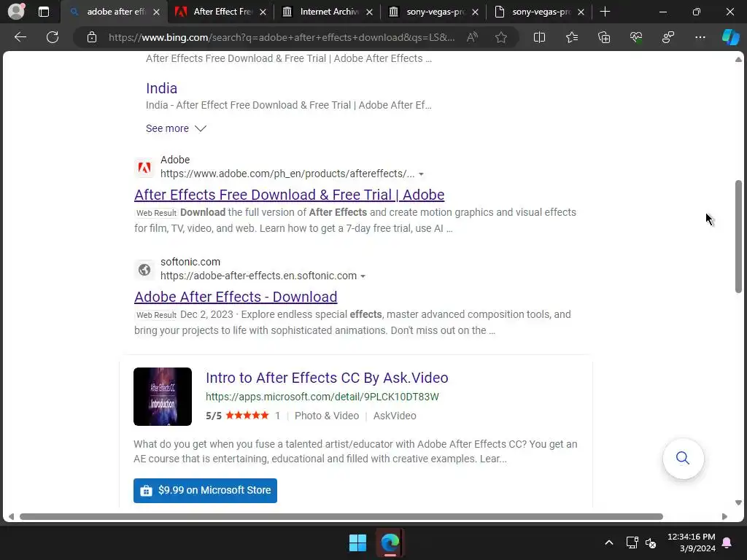Close the Internet Archive tab
The width and height of the screenshot is (747, 560).
point(369,12)
